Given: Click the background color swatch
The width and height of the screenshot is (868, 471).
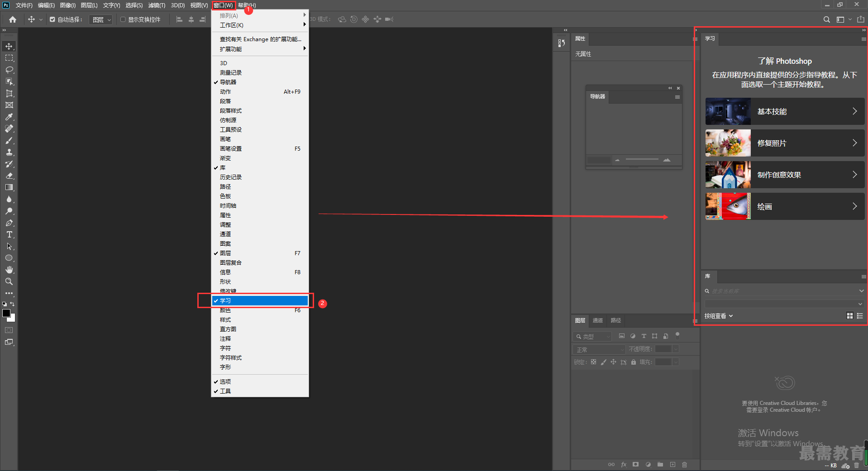Looking at the screenshot, I should pyautogui.click(x=13, y=319).
